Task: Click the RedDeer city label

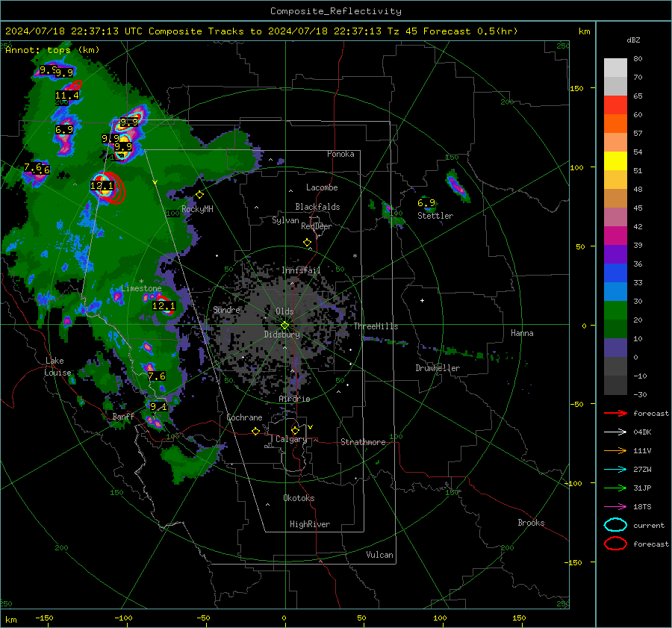Action: click(317, 226)
